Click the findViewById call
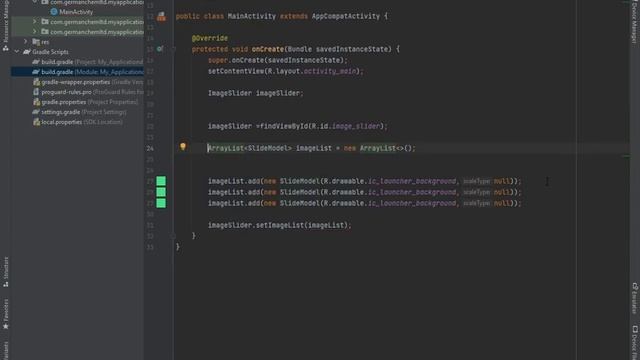 [284, 126]
